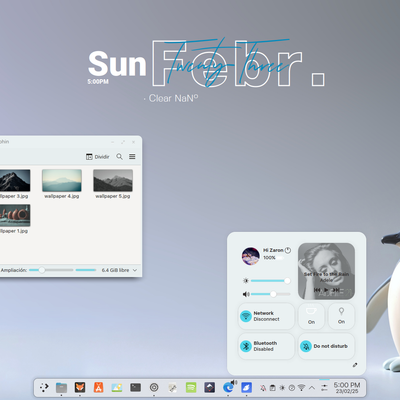Screen dimensions: 400x400
Task: Click the 5:00PM desktop widget time
Action: tap(98, 82)
